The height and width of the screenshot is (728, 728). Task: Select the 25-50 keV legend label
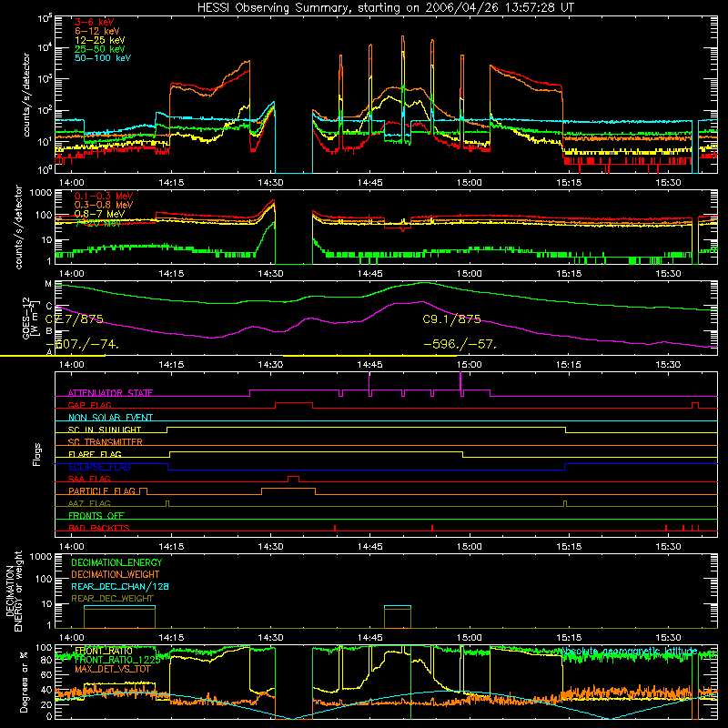100,49
